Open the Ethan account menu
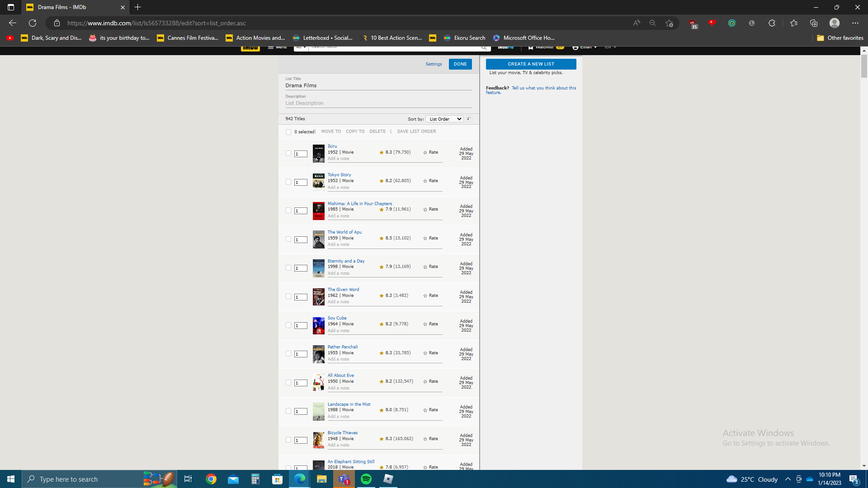This screenshot has width=868, height=488. click(x=584, y=47)
